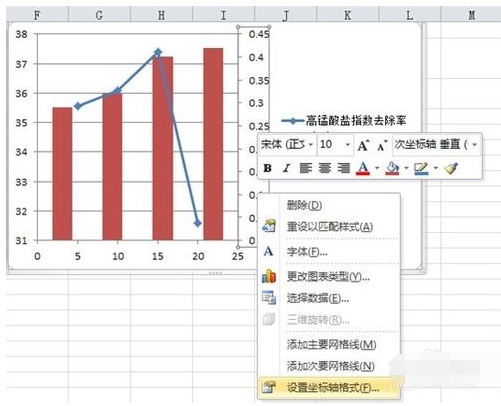
Task: Align text right in mini toolbar
Action: pyautogui.click(x=343, y=168)
